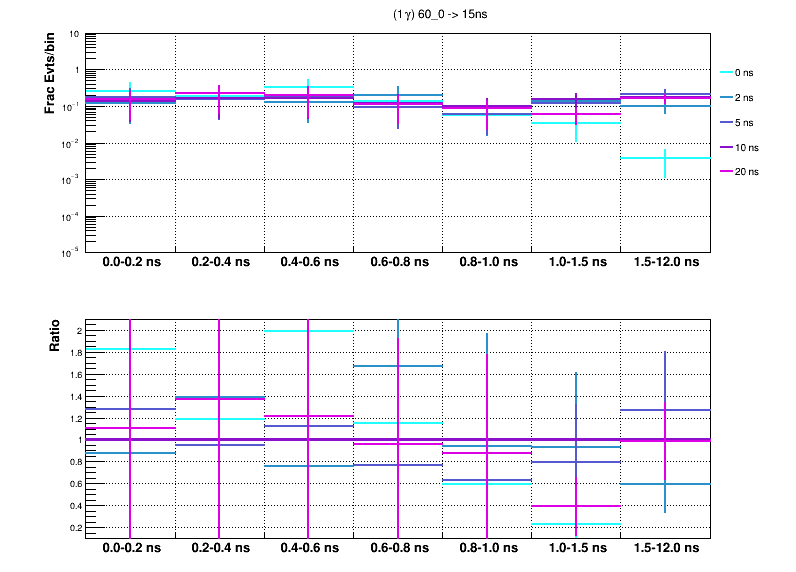Click the purple 10 ns legend marker
The height and width of the screenshot is (572, 796).
[x=728, y=147]
